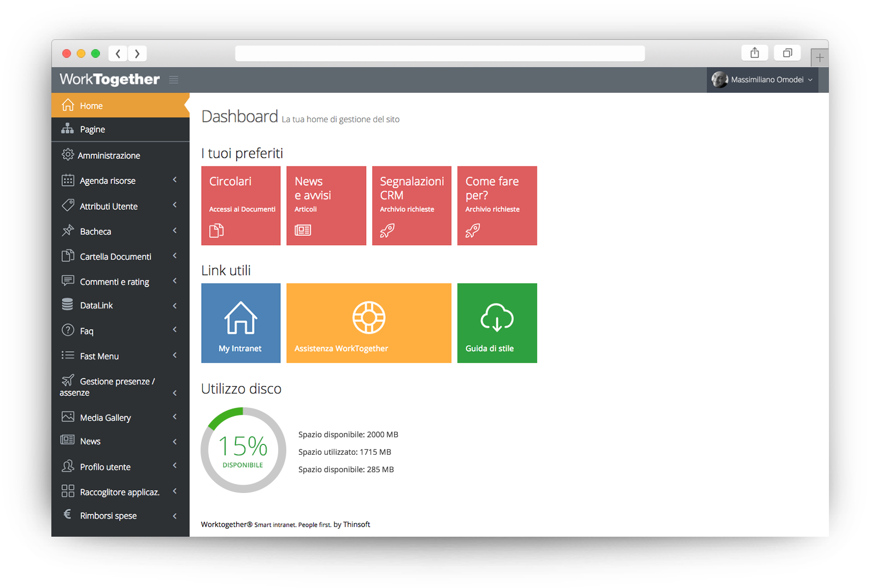Click the WorkTogether logo
This screenshot has height=588, width=871.
coord(109,80)
